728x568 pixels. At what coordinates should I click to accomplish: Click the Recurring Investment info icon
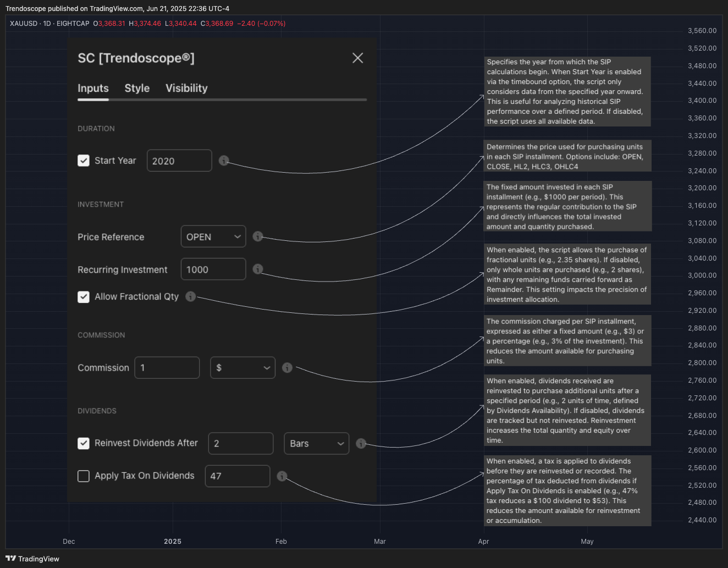258,269
